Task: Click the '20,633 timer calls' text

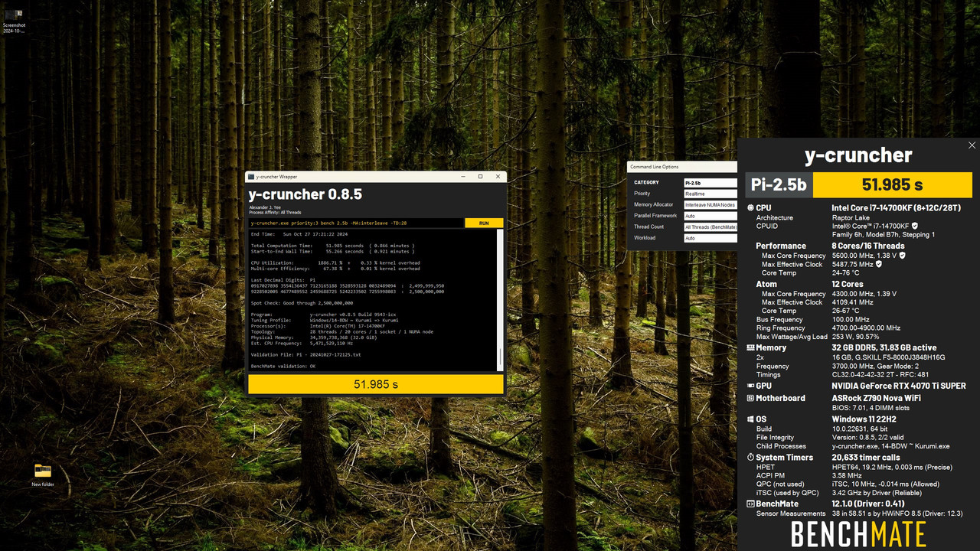Action: 867,458
